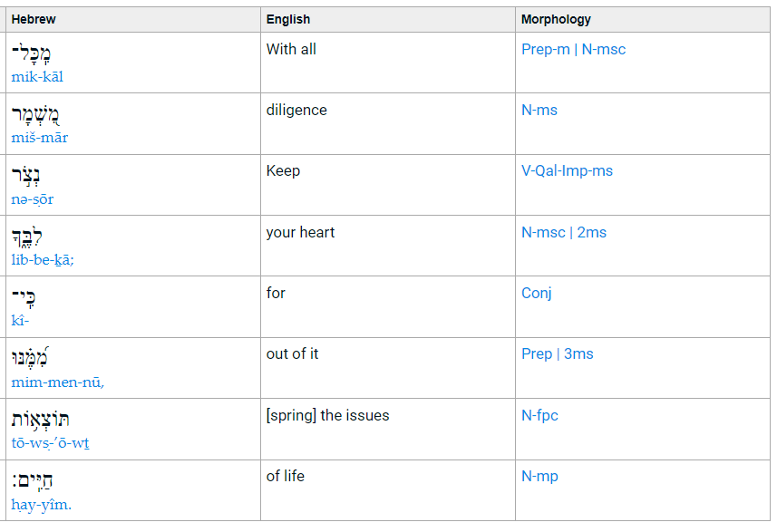Click the 3ms morphology link
The height and width of the screenshot is (532, 777).
(x=578, y=353)
